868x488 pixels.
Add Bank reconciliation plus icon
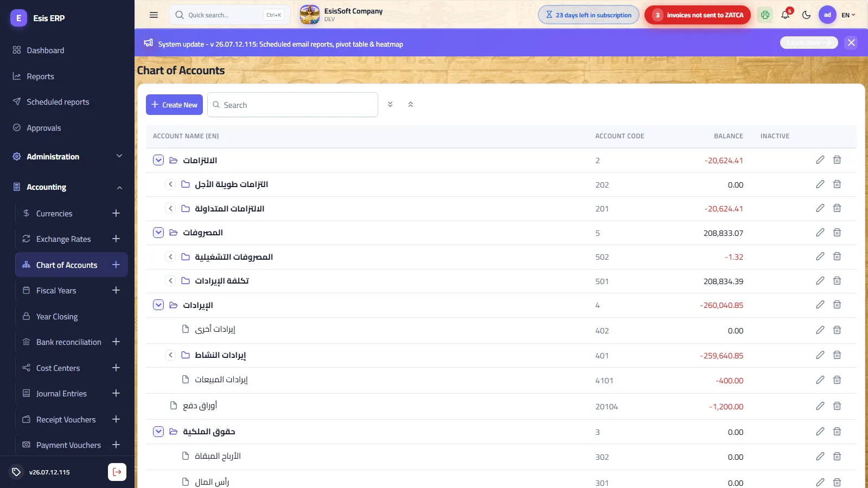(116, 342)
